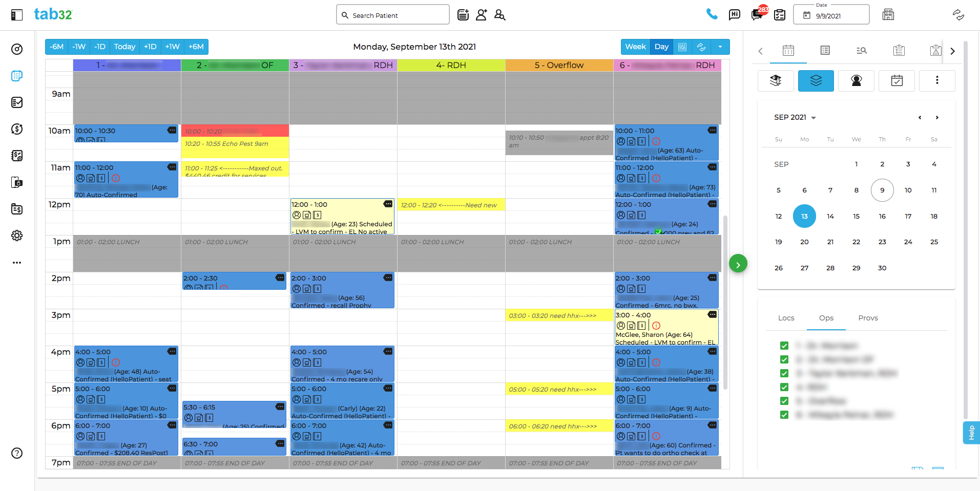
Task: Open the settings gear in the left sidebar
Action: [x=17, y=236]
